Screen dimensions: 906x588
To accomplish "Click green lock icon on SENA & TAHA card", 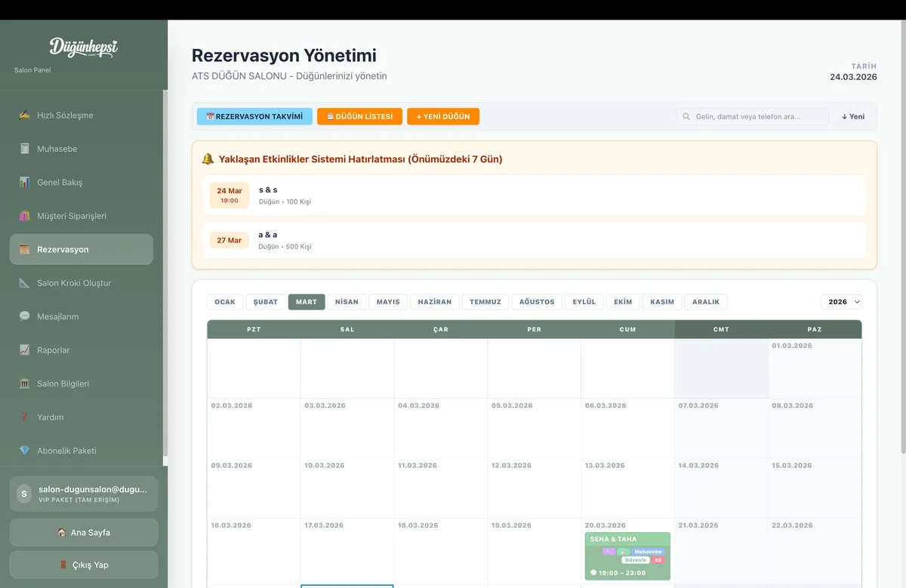I will pyautogui.click(x=623, y=552).
